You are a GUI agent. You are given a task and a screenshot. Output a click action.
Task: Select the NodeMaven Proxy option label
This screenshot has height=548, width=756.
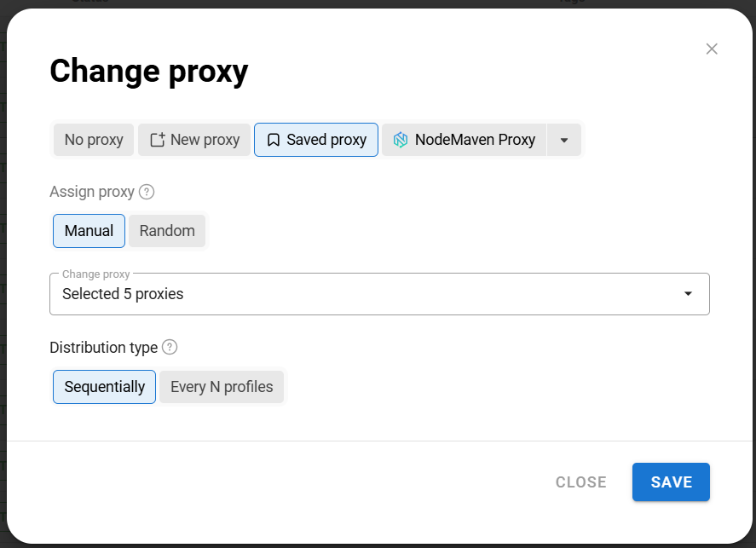pyautogui.click(x=475, y=140)
